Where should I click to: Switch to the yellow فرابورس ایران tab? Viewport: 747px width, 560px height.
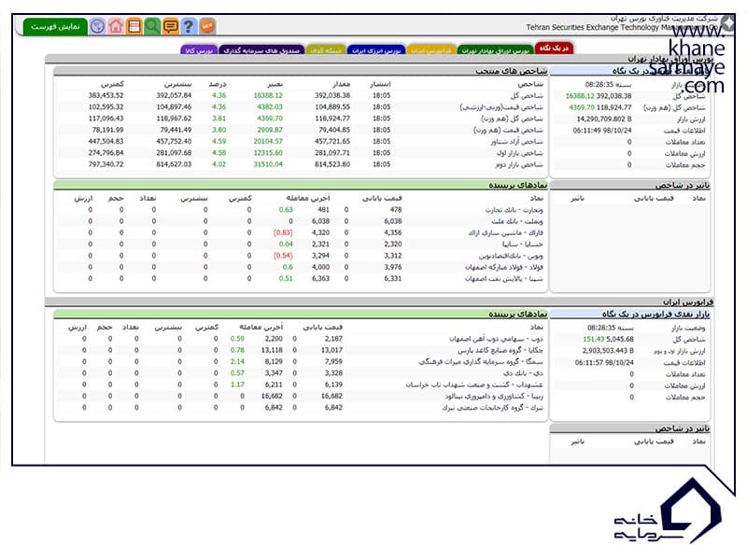click(431, 50)
